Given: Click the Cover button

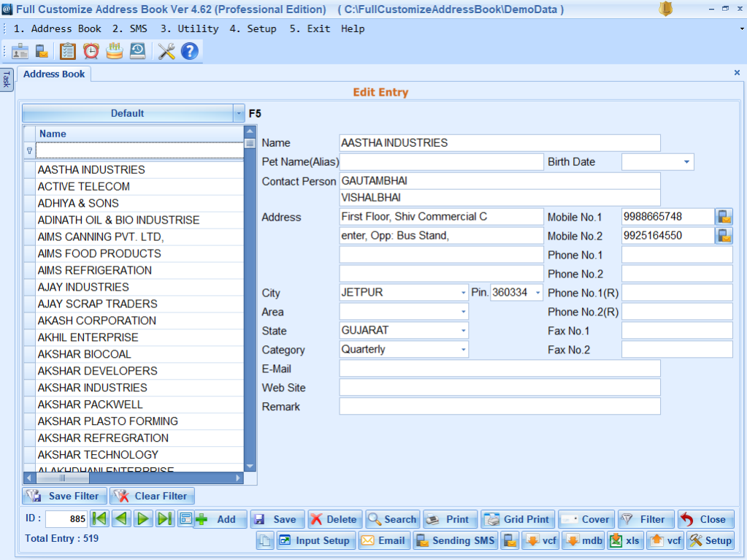Looking at the screenshot, I should [x=586, y=519].
